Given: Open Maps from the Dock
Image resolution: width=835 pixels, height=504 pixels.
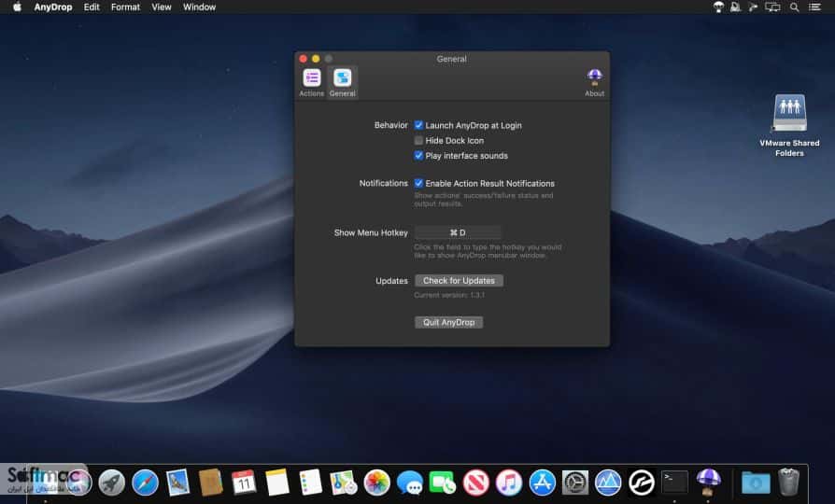Looking at the screenshot, I should [x=344, y=483].
